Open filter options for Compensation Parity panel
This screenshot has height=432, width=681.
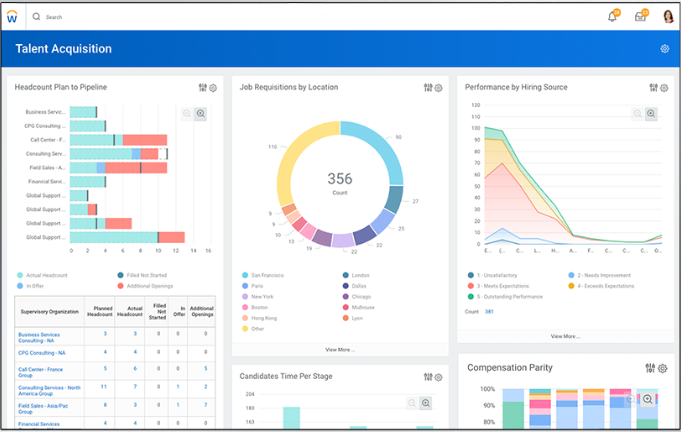click(651, 368)
